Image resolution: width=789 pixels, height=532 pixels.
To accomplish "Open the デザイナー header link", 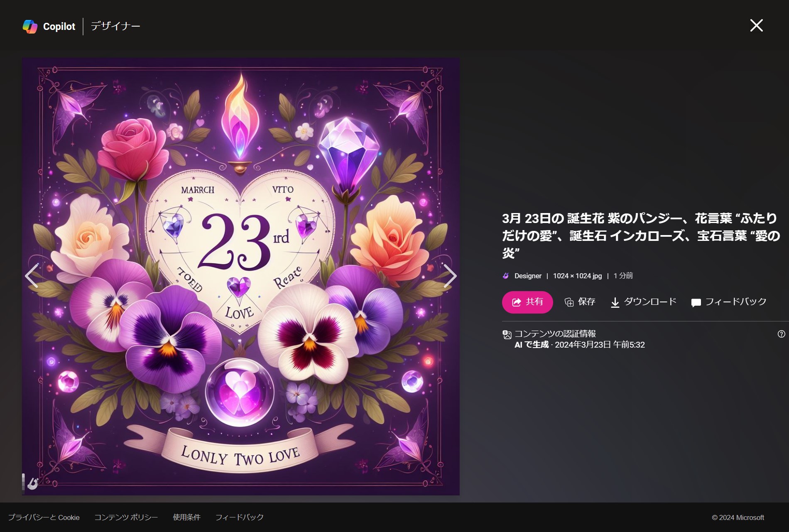I will point(115,26).
